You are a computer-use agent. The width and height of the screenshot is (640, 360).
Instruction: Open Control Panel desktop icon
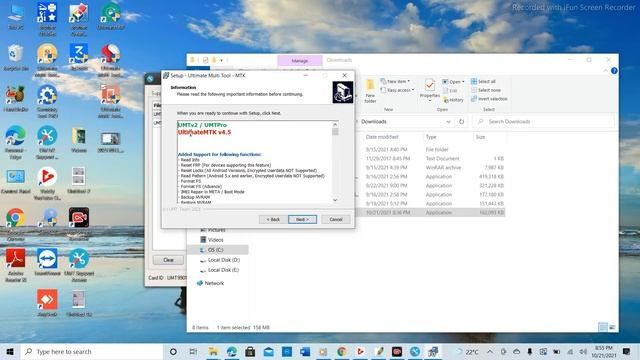pyautogui.click(x=16, y=181)
